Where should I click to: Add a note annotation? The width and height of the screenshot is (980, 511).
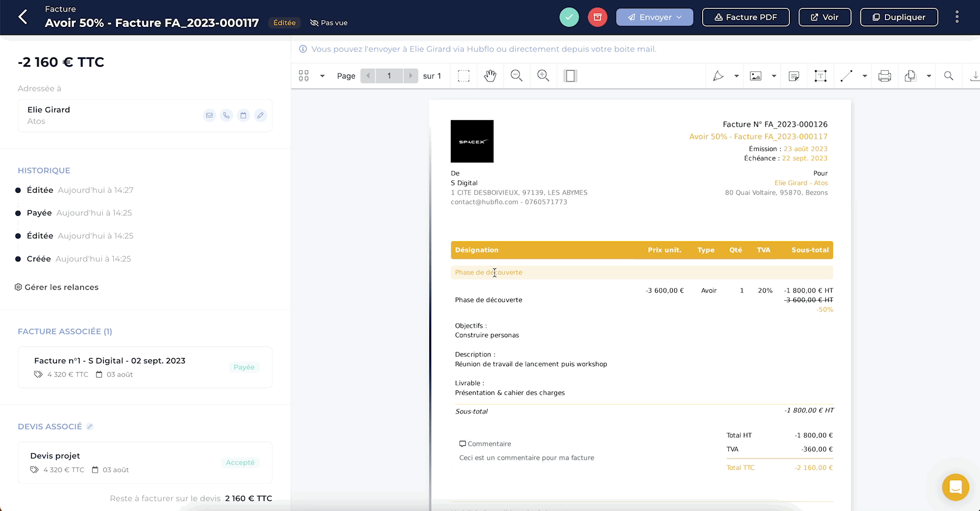pos(794,76)
